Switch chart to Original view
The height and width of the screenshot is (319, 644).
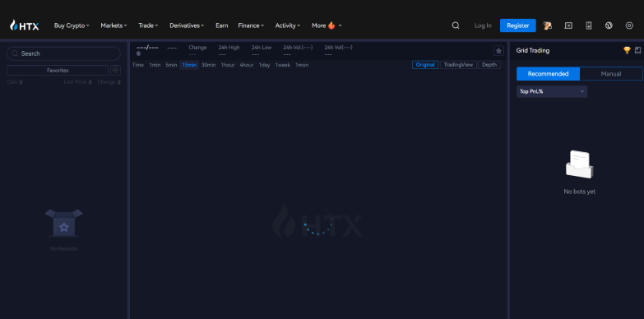point(425,65)
